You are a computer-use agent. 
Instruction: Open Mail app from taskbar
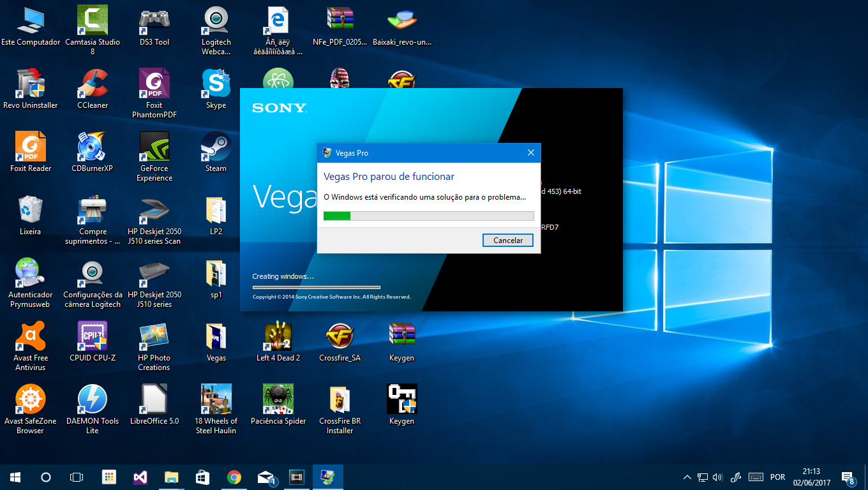click(x=266, y=477)
